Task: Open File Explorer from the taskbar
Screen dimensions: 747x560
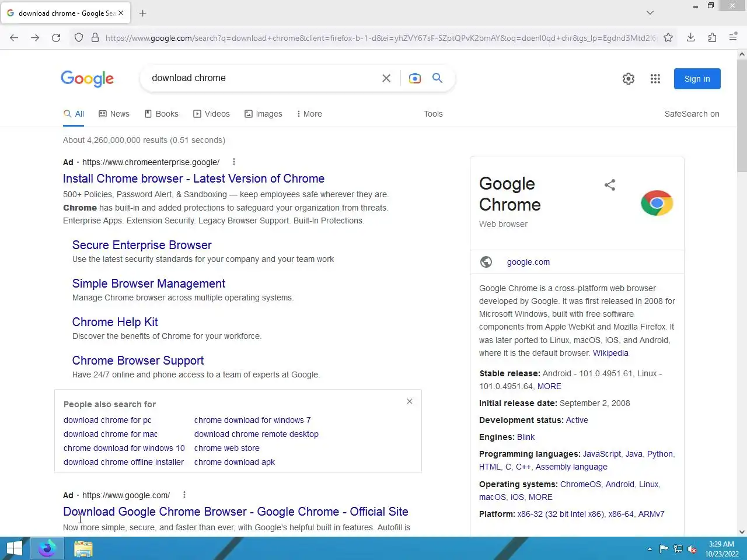Action: pyautogui.click(x=83, y=548)
